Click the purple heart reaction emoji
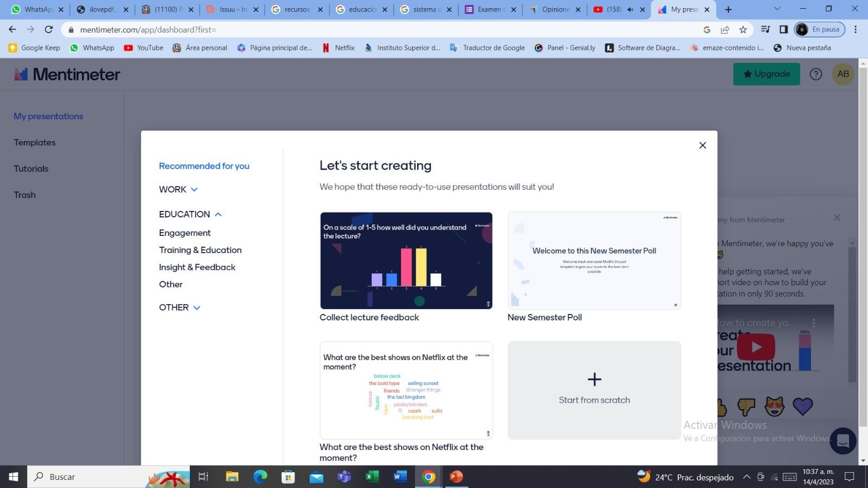Image resolution: width=868 pixels, height=488 pixels. coord(803,406)
